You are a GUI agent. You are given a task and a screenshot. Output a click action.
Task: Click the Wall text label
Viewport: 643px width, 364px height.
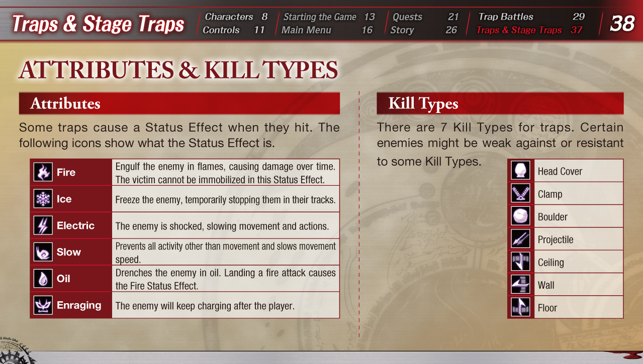click(x=546, y=285)
